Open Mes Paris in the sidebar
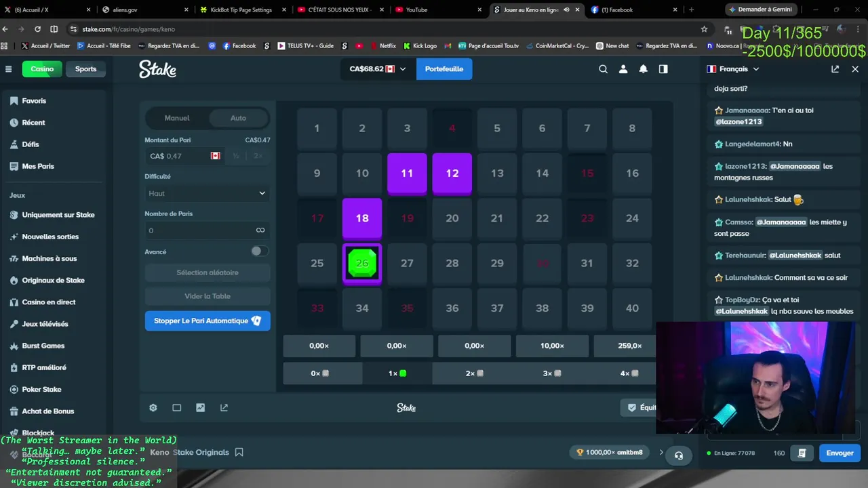 (x=38, y=166)
